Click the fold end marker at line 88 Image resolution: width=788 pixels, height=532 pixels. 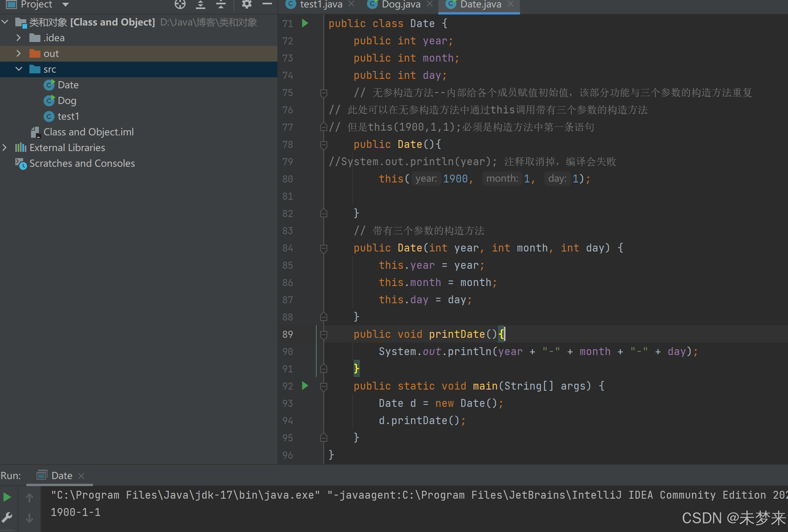pos(324,317)
